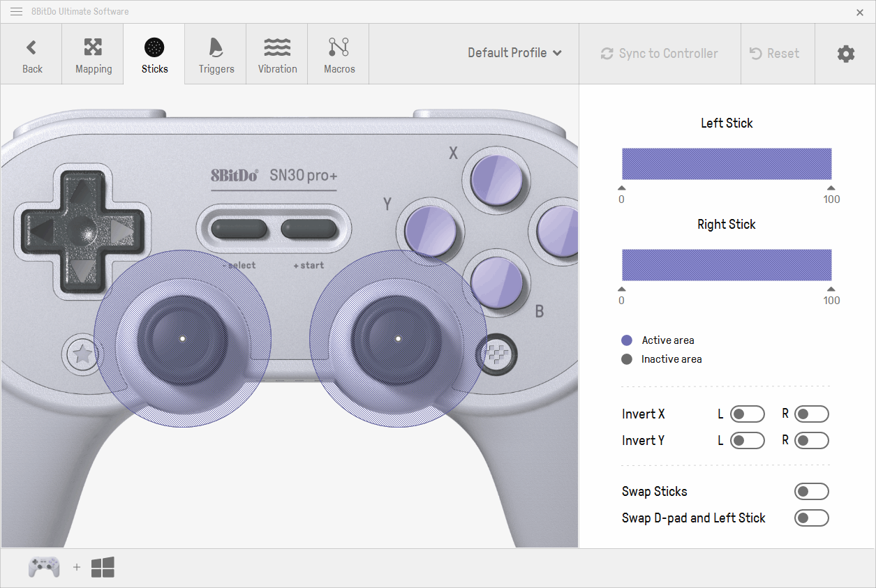
Task: Open the settings gear icon
Action: click(x=845, y=54)
